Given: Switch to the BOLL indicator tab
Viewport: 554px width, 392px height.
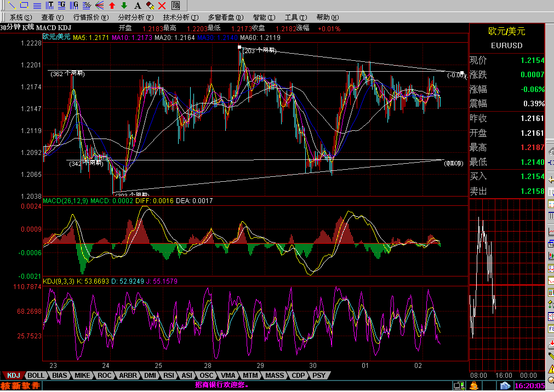Looking at the screenshot, I should [x=36, y=376].
